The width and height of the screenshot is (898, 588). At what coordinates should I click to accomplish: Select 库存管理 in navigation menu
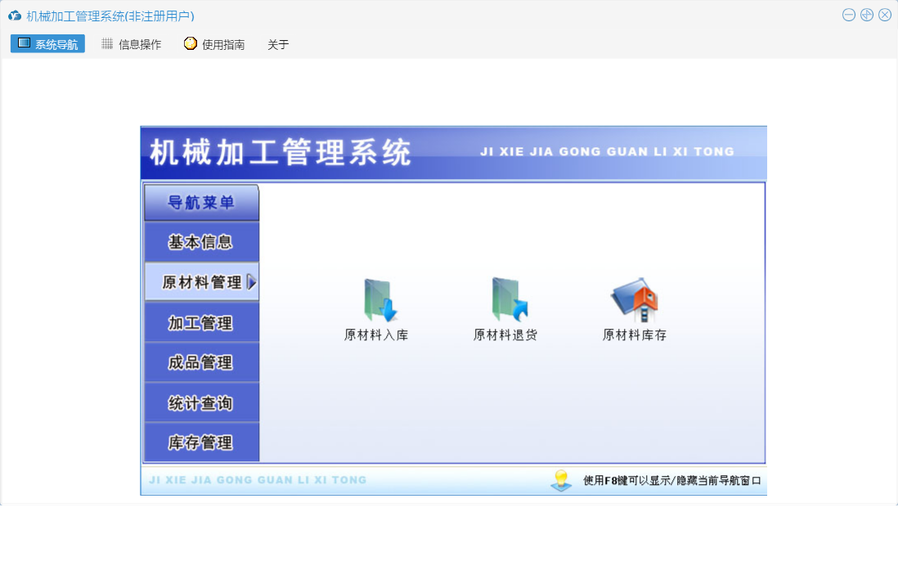coord(201,442)
